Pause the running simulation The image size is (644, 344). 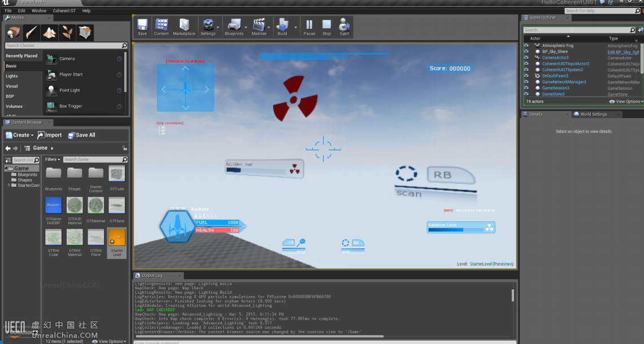click(309, 27)
